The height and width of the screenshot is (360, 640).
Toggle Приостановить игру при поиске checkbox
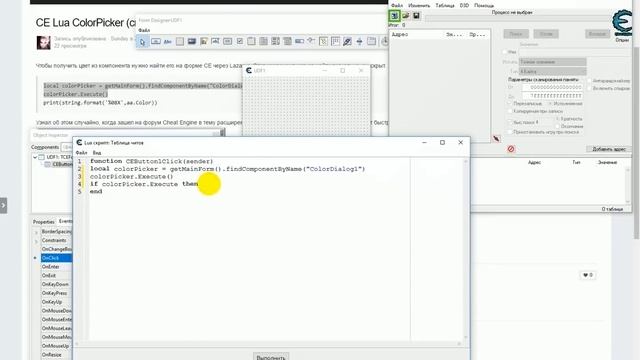click(x=509, y=132)
